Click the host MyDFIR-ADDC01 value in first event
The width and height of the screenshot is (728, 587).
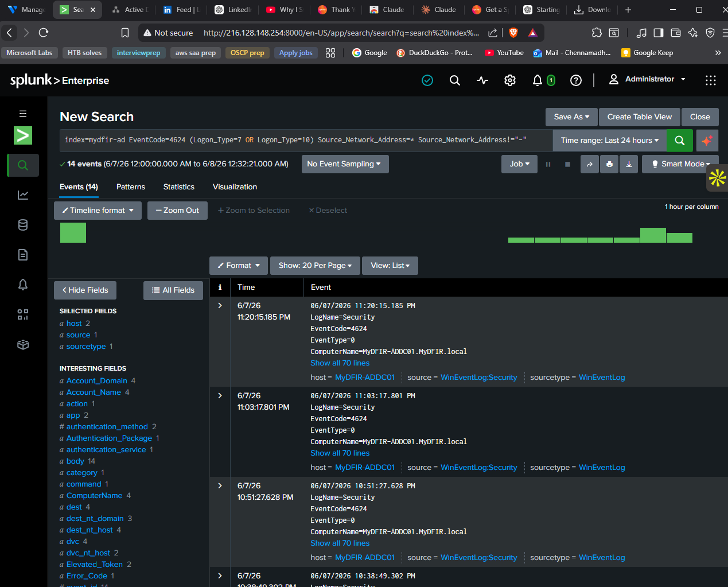point(365,378)
